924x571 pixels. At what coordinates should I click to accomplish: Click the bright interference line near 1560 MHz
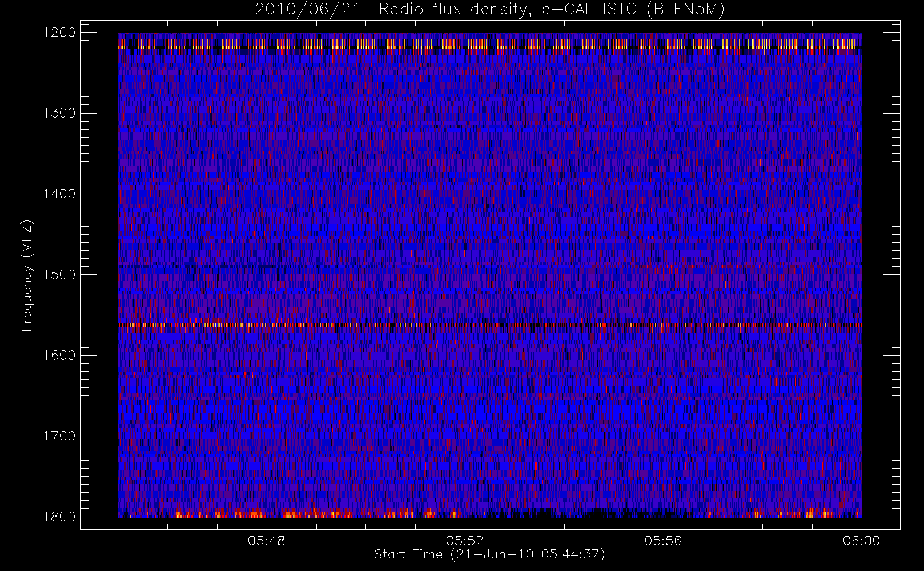[490, 324]
